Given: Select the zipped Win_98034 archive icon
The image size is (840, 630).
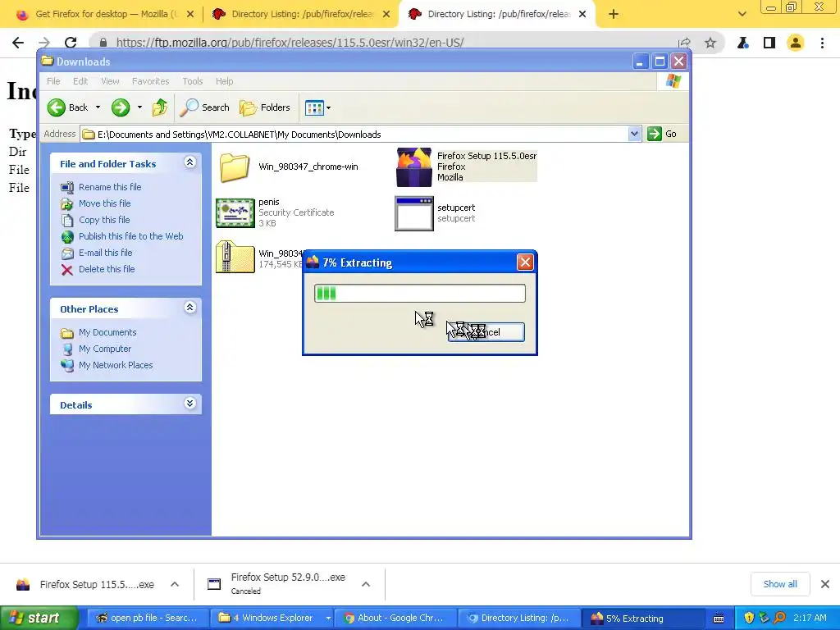Looking at the screenshot, I should coord(235,257).
